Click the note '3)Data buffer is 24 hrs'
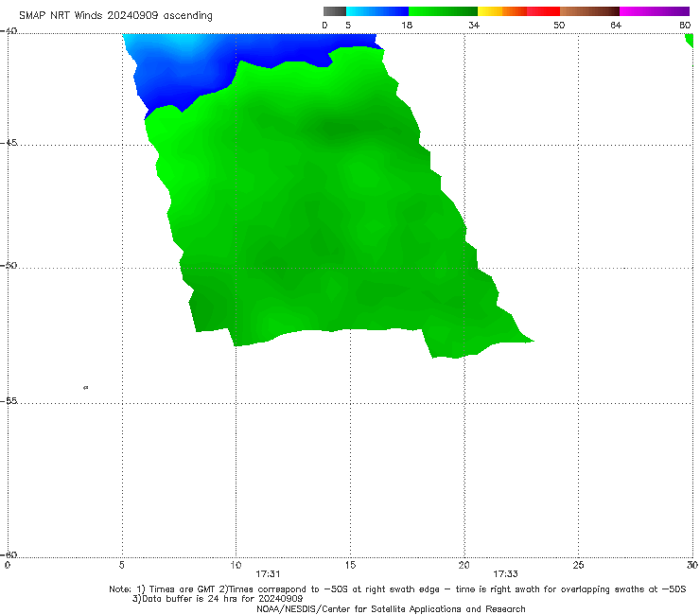Viewport: 700px width, 615px height. 218,599
